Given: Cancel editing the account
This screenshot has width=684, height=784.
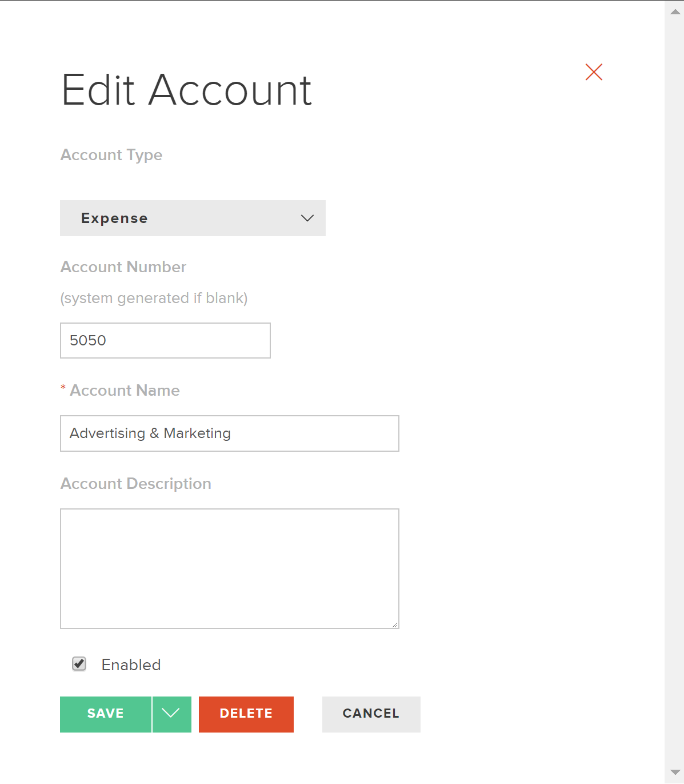Looking at the screenshot, I should (x=371, y=714).
